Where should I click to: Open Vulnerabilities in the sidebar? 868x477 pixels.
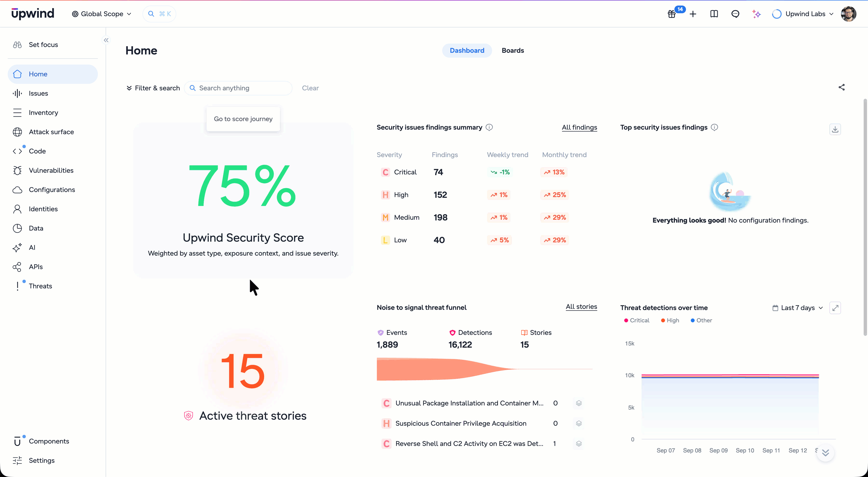53,170
